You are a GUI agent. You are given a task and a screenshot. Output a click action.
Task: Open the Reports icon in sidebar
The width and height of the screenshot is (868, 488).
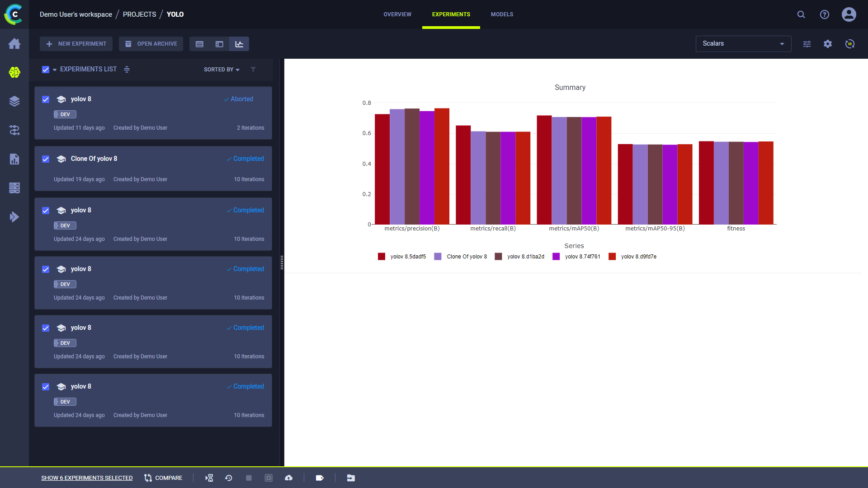point(14,159)
